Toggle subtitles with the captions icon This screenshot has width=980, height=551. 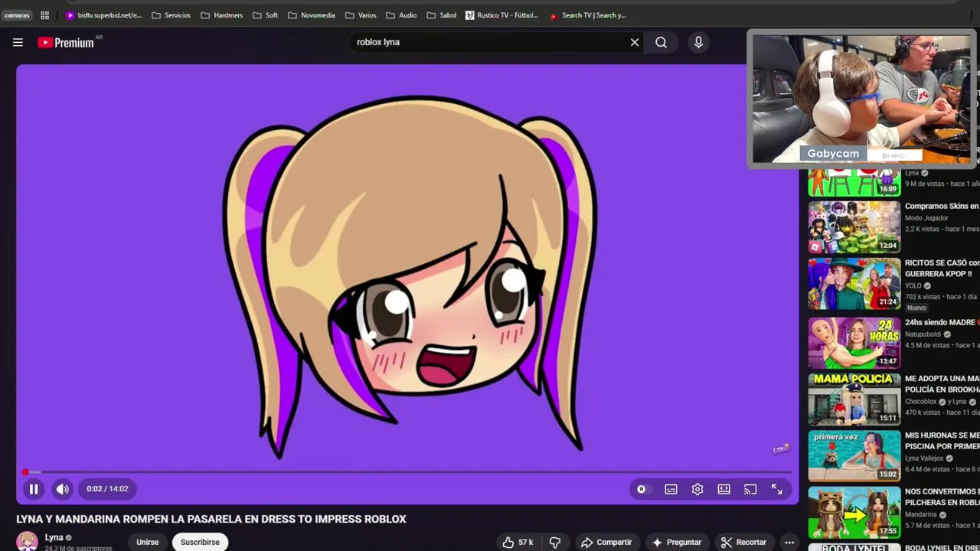pyautogui.click(x=671, y=490)
